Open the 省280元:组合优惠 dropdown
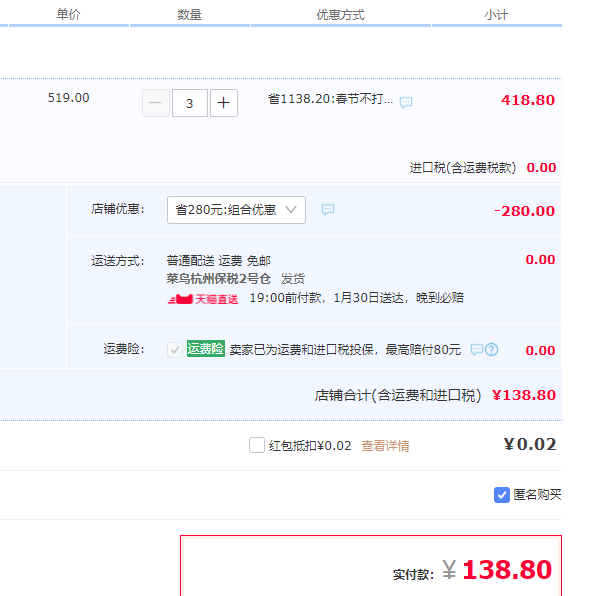 click(x=236, y=210)
